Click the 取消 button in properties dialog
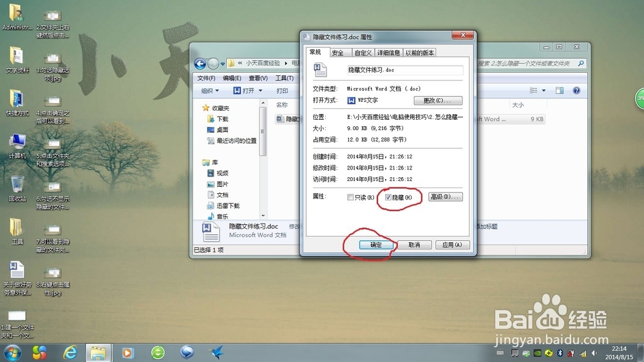The width and height of the screenshot is (644, 362). 414,245
